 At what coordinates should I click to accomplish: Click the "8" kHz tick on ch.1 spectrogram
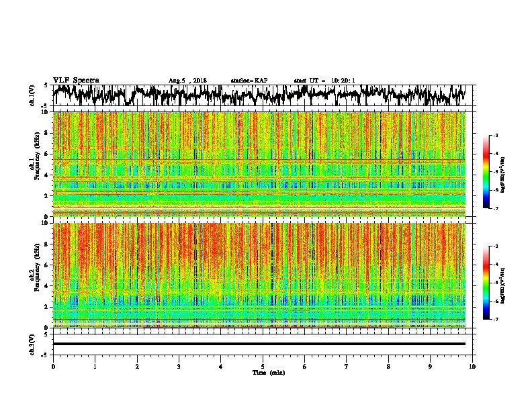46,133
